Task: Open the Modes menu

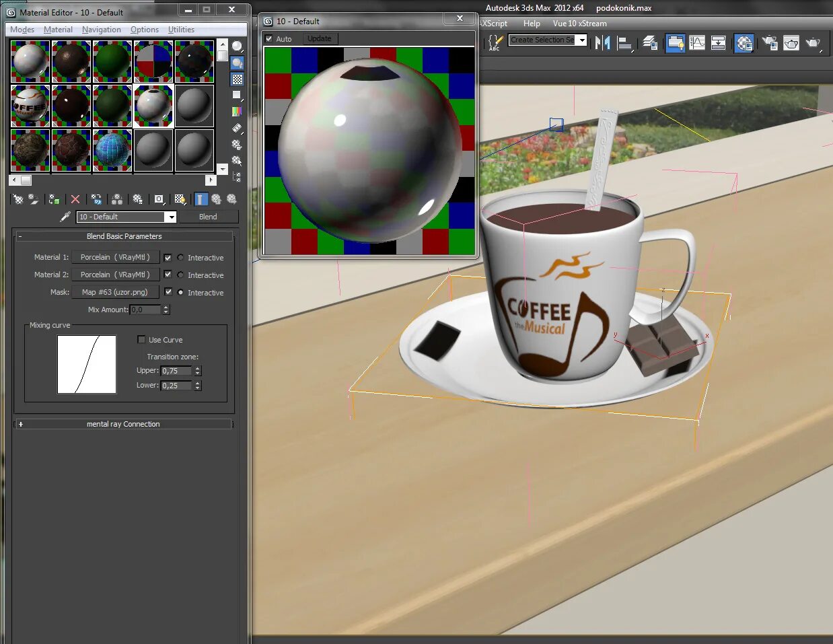Action: (x=22, y=30)
